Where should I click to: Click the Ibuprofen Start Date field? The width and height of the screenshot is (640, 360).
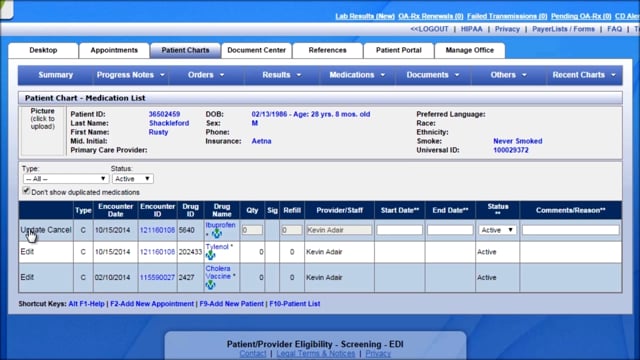pos(400,230)
